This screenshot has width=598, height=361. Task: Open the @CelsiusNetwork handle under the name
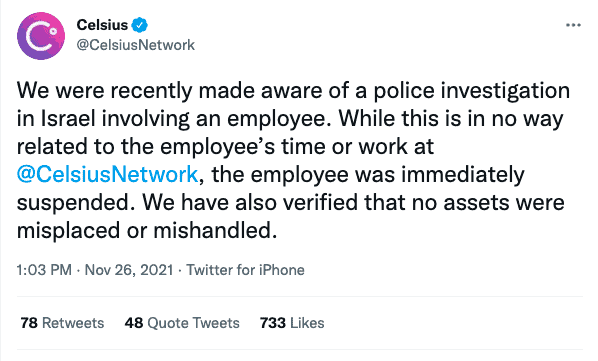(x=135, y=45)
